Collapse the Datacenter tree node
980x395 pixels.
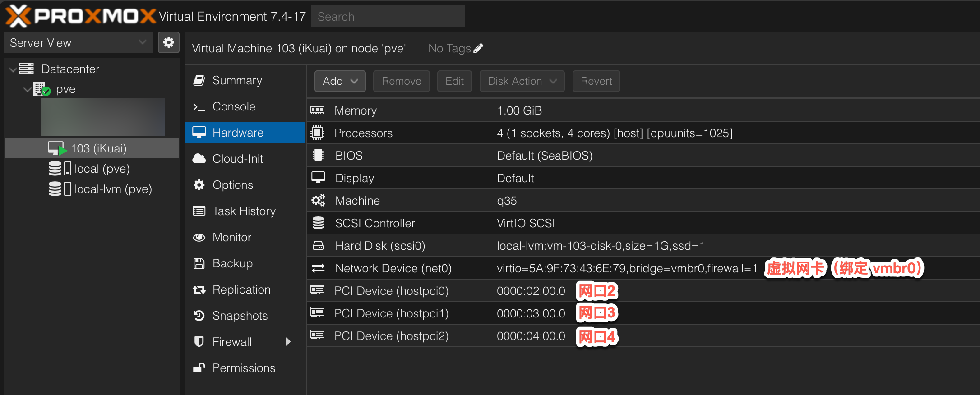(x=13, y=69)
